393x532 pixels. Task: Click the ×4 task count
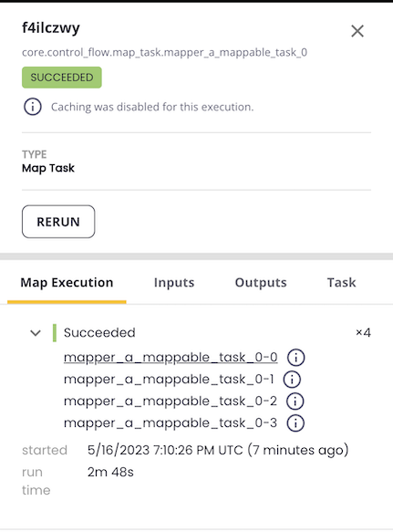(x=363, y=332)
